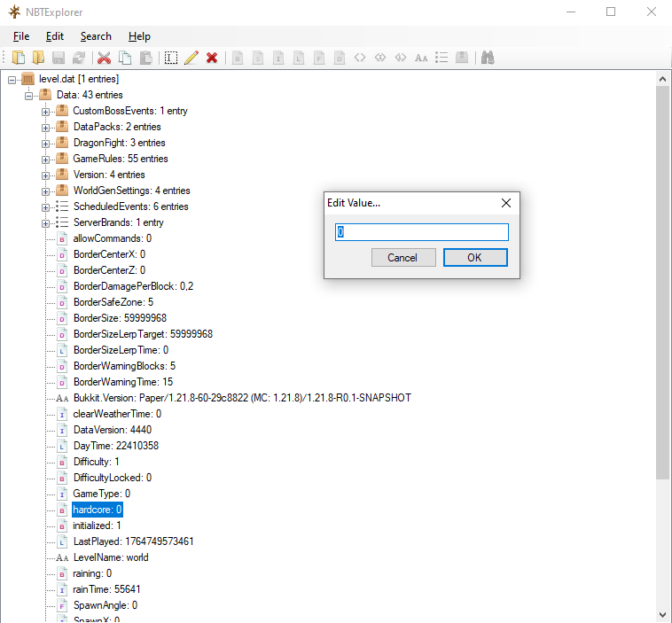Click the Open File toolbar icon
The height and width of the screenshot is (623, 672).
coord(18,58)
